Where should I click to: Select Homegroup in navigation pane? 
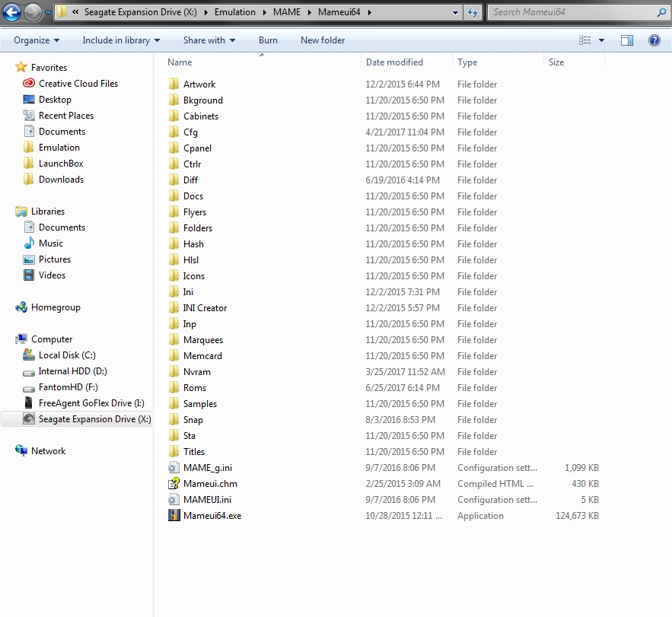pyautogui.click(x=56, y=307)
